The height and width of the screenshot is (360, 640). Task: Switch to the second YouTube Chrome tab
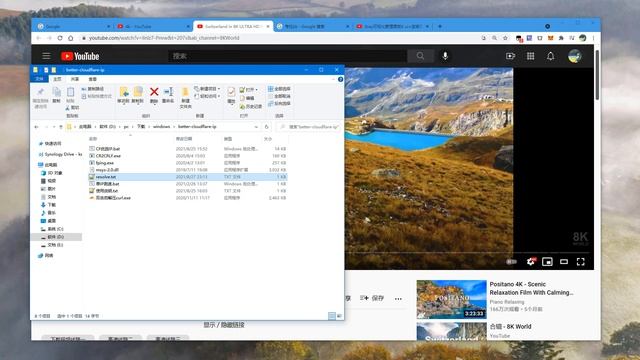(x=153, y=26)
